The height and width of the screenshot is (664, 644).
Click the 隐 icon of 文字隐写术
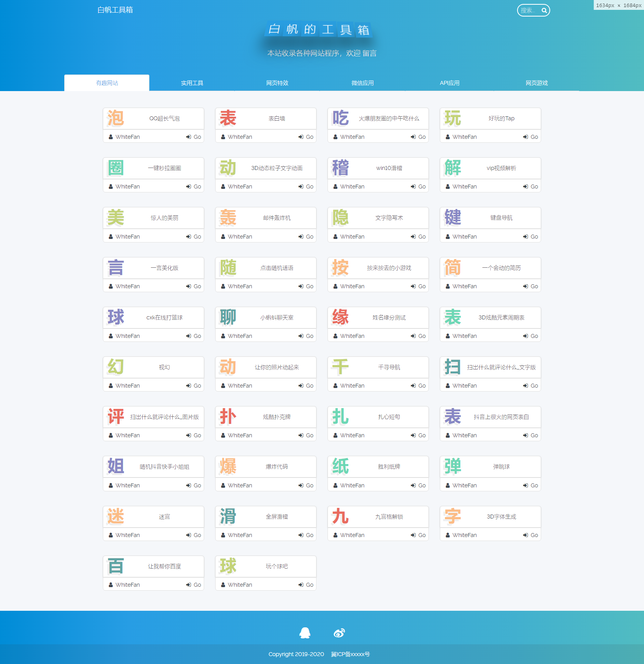click(x=341, y=218)
